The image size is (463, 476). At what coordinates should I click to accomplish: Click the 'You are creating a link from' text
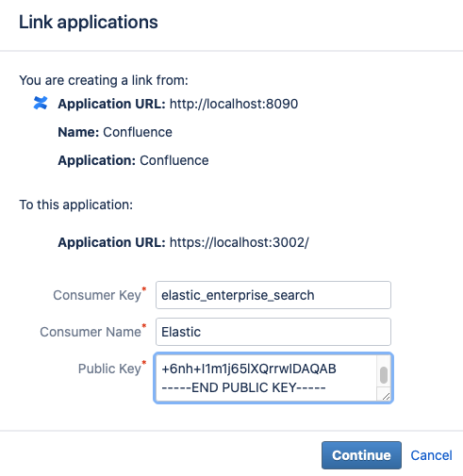pyautogui.click(x=104, y=80)
